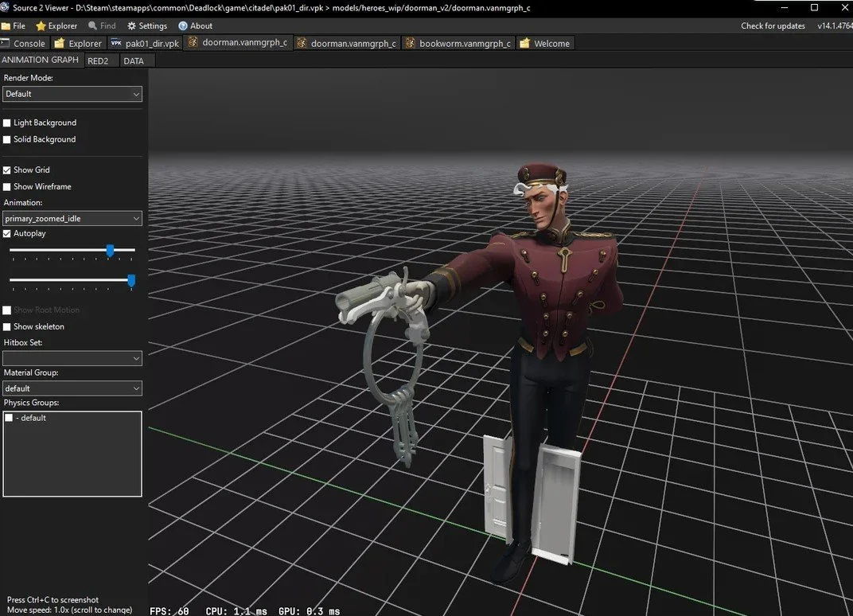
Task: Open the File menu
Action: click(13, 26)
